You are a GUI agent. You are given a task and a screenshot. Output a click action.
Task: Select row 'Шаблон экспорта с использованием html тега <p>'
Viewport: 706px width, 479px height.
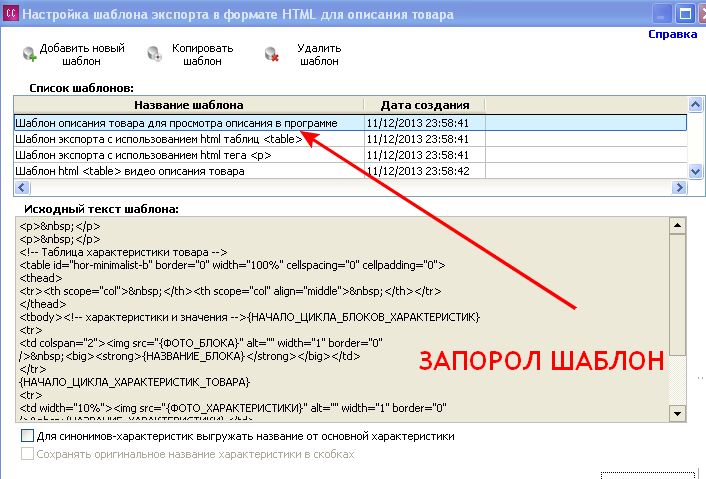pyautogui.click(x=350, y=155)
